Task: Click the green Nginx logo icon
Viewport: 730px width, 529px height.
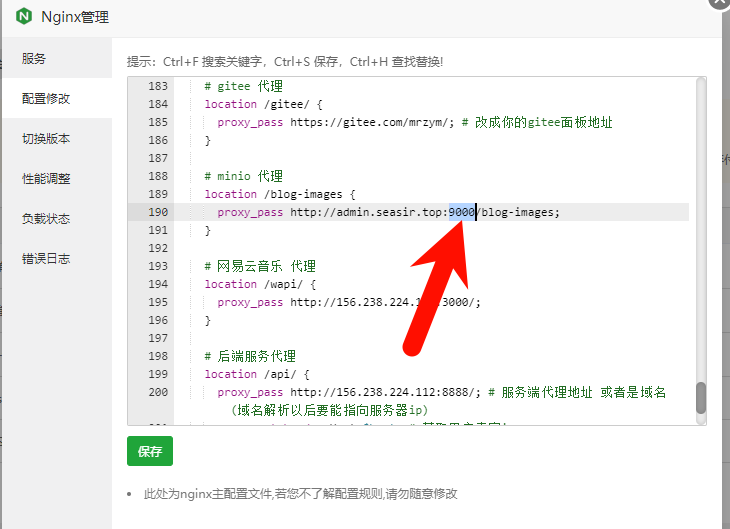Action: coord(24,16)
